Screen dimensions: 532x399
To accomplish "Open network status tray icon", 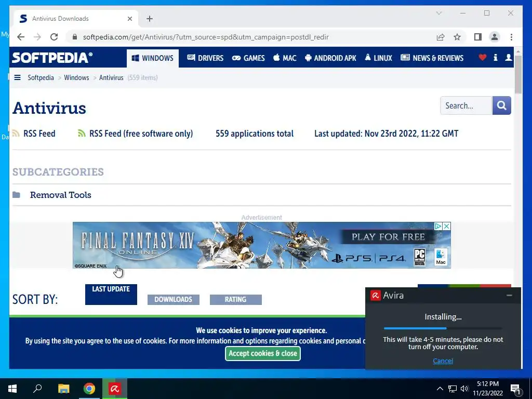I will 453,389.
